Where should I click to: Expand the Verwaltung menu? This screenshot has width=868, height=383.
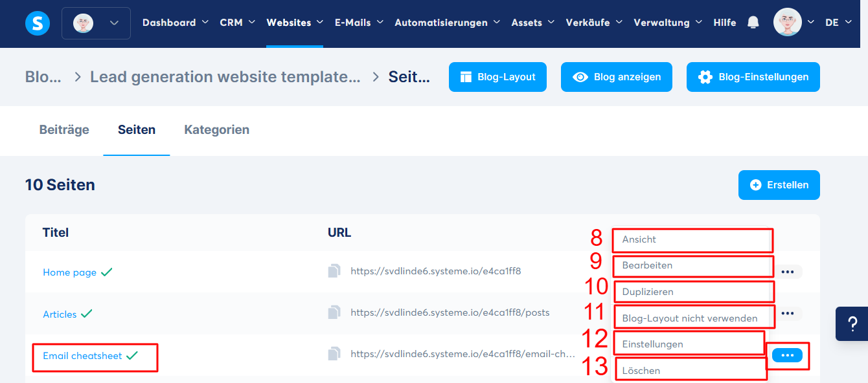668,23
